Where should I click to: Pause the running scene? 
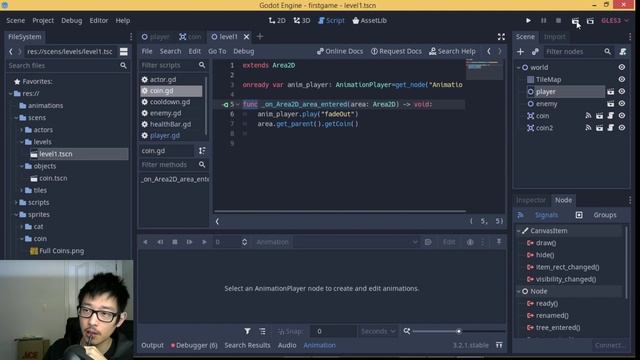543,20
